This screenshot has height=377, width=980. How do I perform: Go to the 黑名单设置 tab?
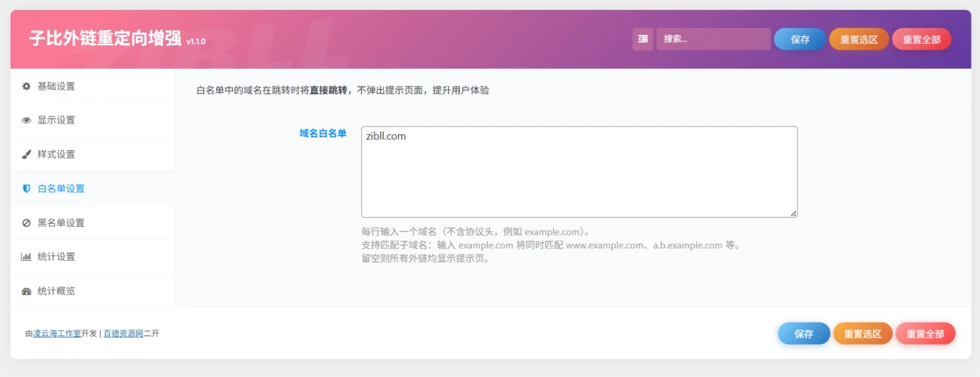click(92, 223)
